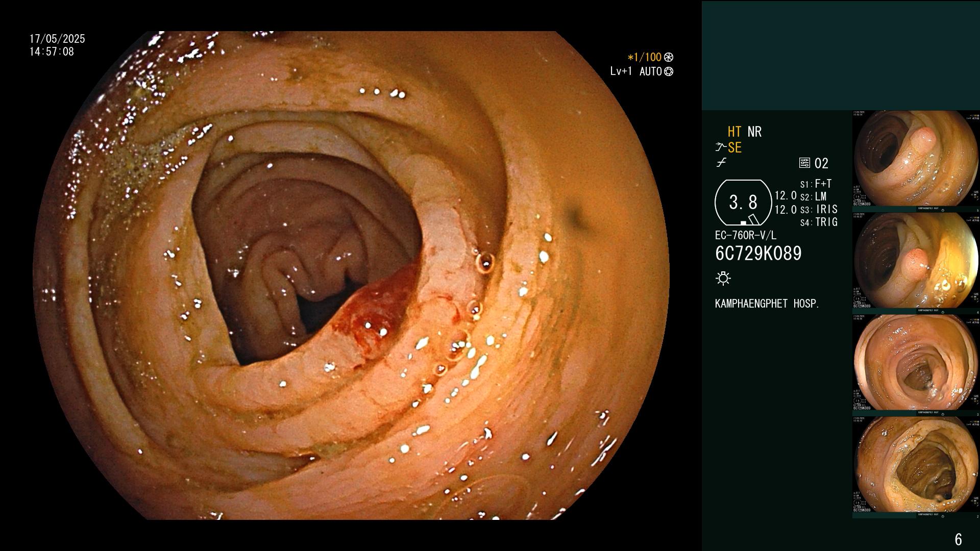Click the HT indicator
Viewport: 980px width, 551px height.
[x=734, y=132]
